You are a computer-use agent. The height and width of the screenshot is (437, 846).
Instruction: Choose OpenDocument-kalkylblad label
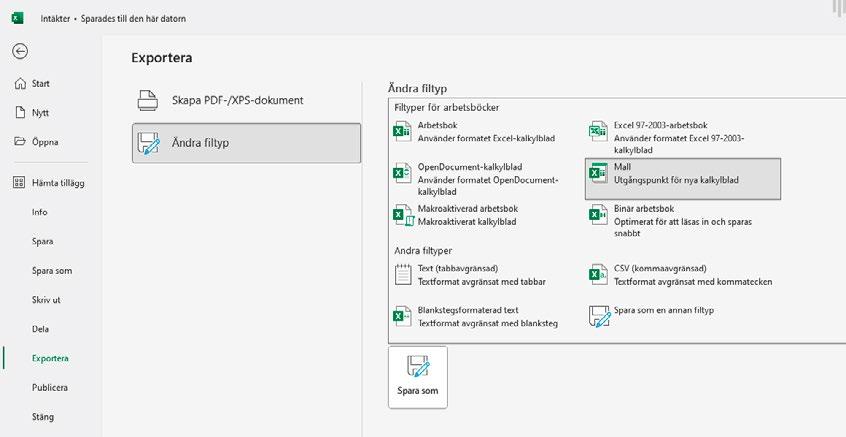click(470, 167)
